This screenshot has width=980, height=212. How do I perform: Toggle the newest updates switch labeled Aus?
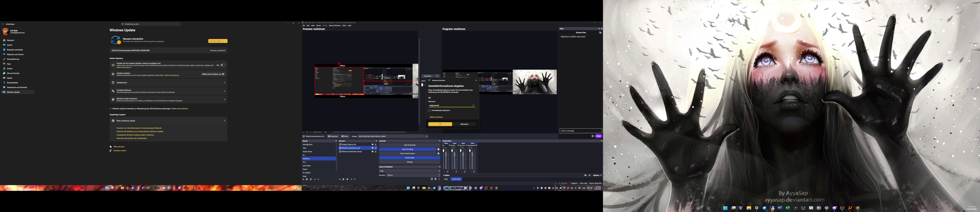point(223,65)
